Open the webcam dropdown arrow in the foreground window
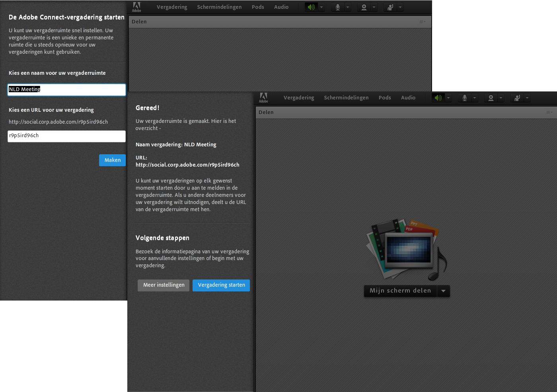The width and height of the screenshot is (557, 392). click(x=501, y=98)
